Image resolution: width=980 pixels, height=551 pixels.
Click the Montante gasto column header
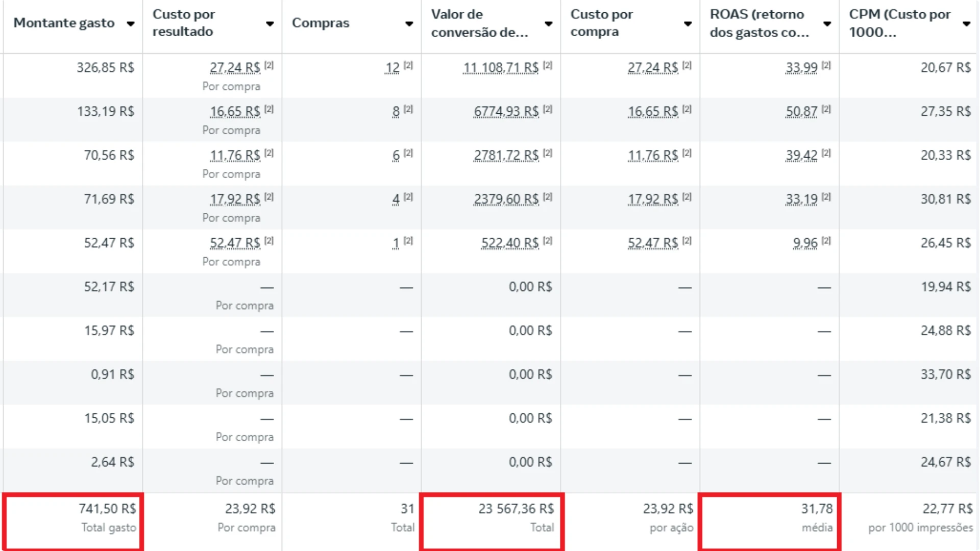[x=64, y=23]
